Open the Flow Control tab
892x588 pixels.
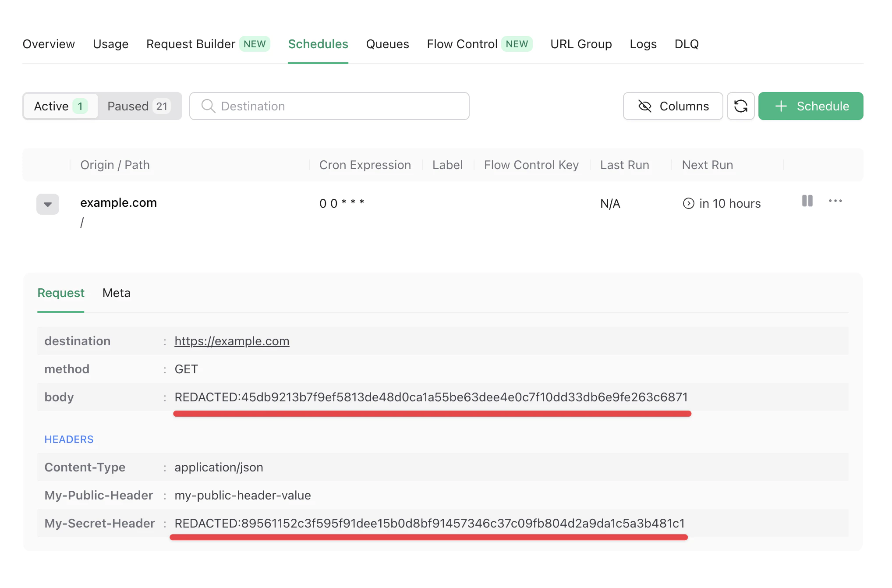pyautogui.click(x=462, y=44)
